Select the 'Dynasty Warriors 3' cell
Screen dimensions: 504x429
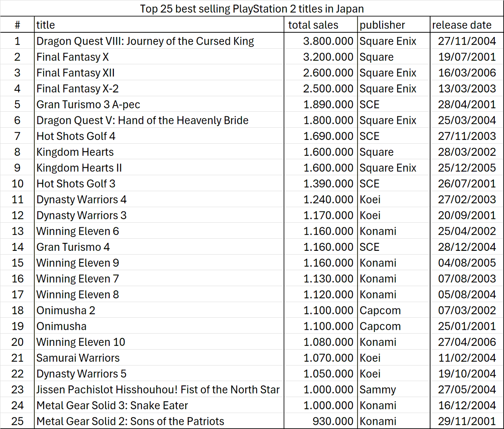click(159, 215)
